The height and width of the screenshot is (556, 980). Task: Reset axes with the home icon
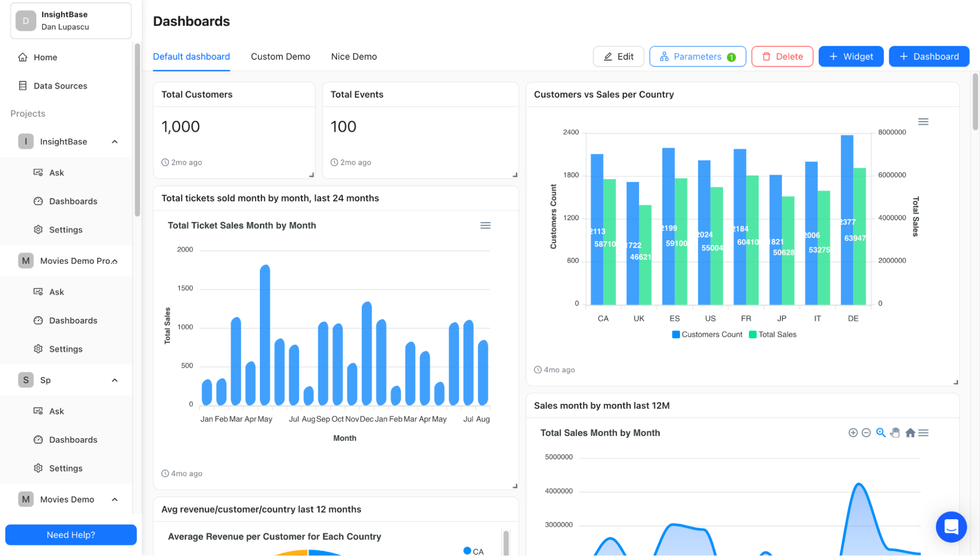(910, 432)
